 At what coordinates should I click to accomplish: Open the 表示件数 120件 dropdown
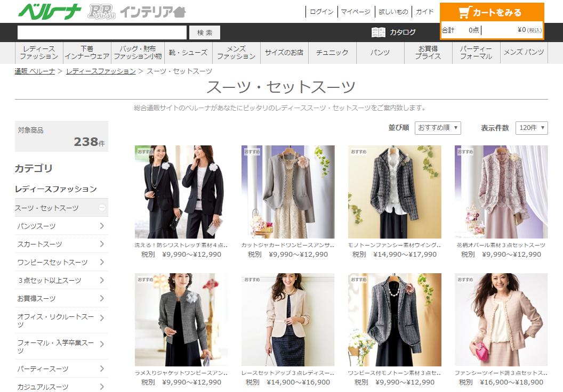(532, 128)
